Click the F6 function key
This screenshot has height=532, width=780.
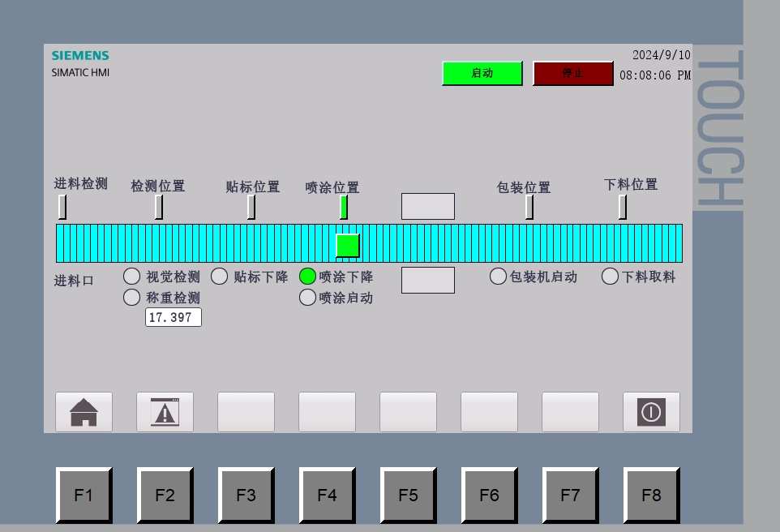[x=490, y=496]
